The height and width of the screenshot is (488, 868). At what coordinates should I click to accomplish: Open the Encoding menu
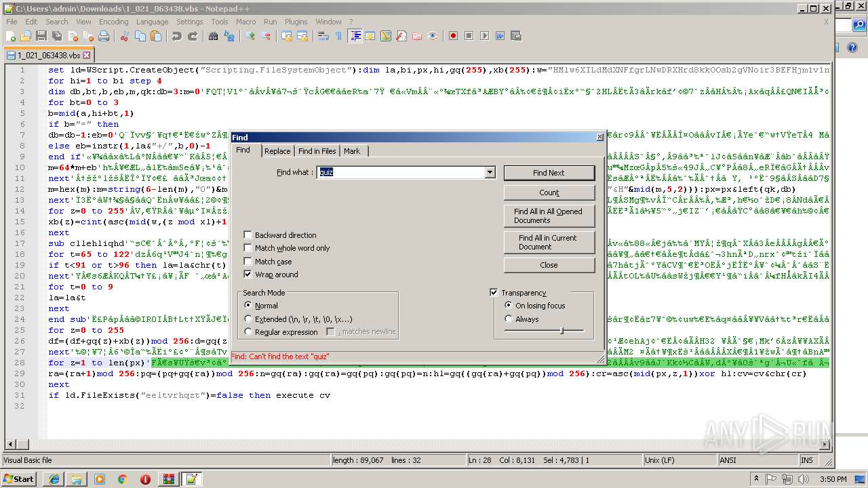(113, 22)
